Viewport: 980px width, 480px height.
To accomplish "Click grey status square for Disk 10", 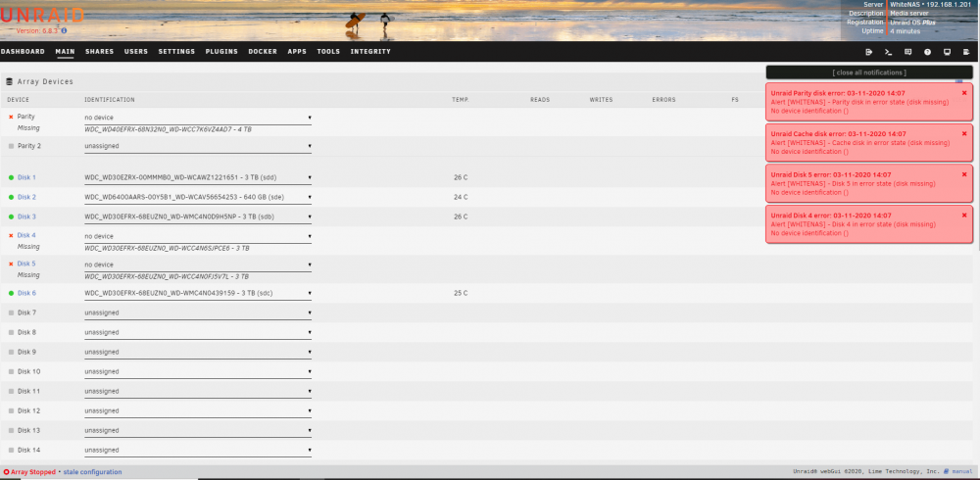I will pos(11,372).
